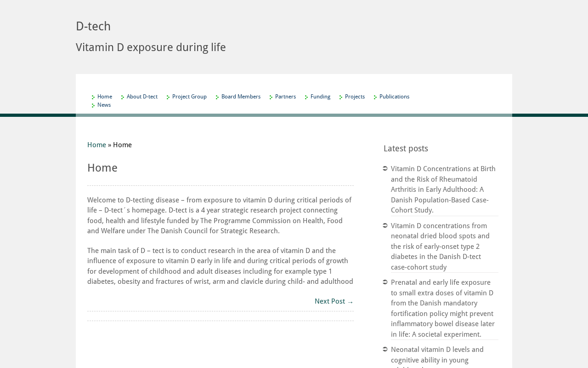Open the early-onset type 2 diabetes post
This screenshot has width=588, height=368.
click(x=440, y=246)
